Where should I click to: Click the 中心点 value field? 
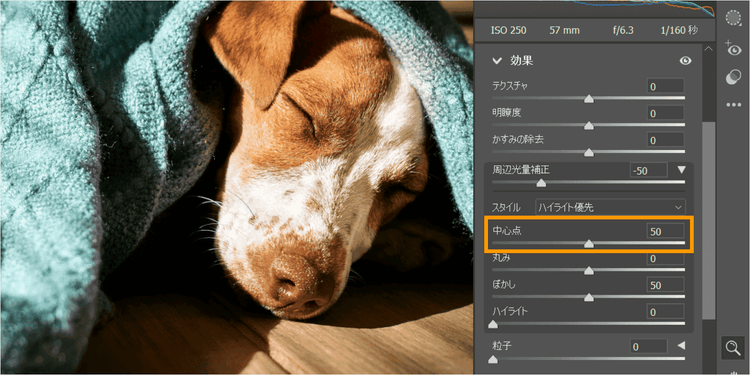pyautogui.click(x=666, y=232)
